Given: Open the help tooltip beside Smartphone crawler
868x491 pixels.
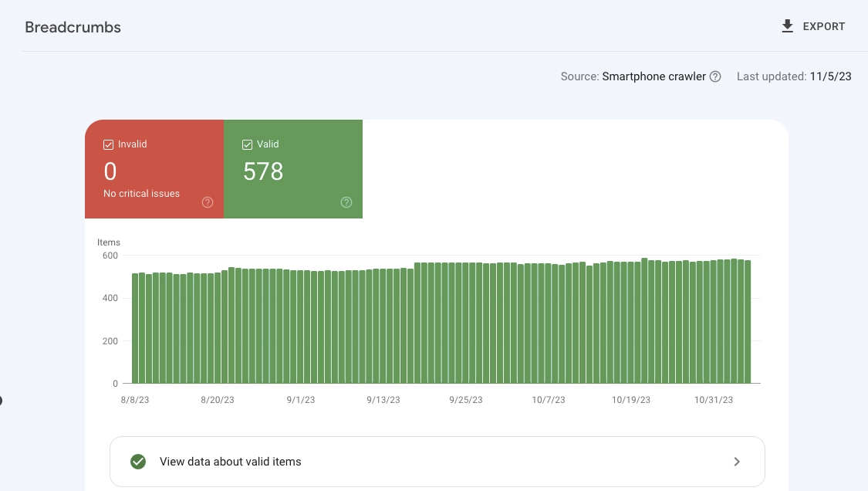Looking at the screenshot, I should click(715, 76).
